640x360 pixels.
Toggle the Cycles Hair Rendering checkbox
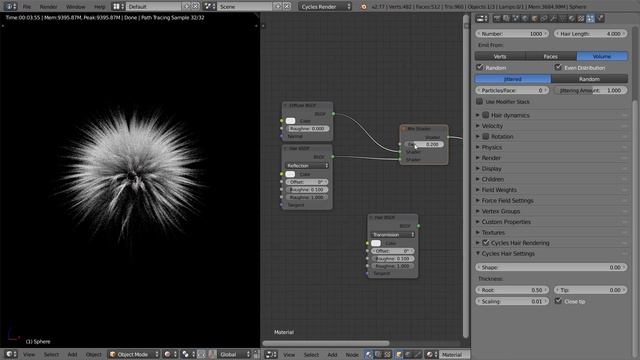[486, 243]
